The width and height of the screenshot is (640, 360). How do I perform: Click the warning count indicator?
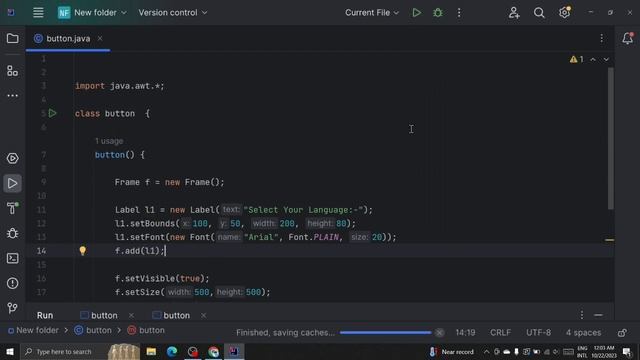coord(576,60)
